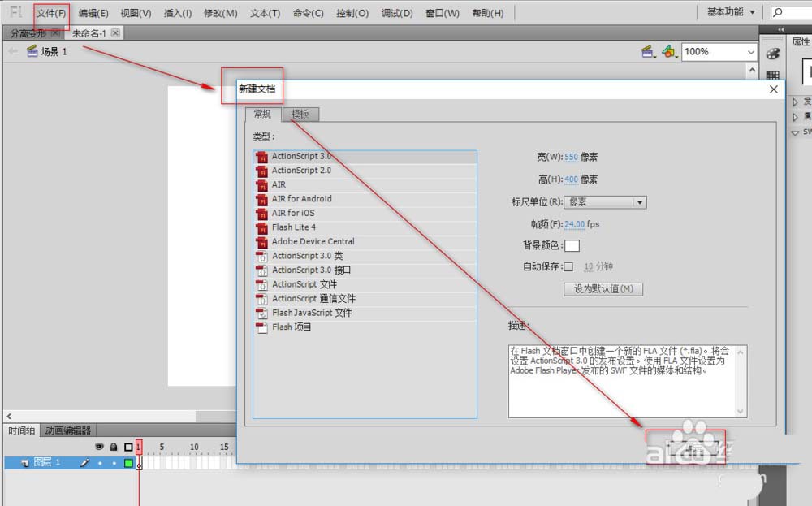Switch to the 模板 tab in dialog
Image resolution: width=812 pixels, height=506 pixels.
(300, 114)
